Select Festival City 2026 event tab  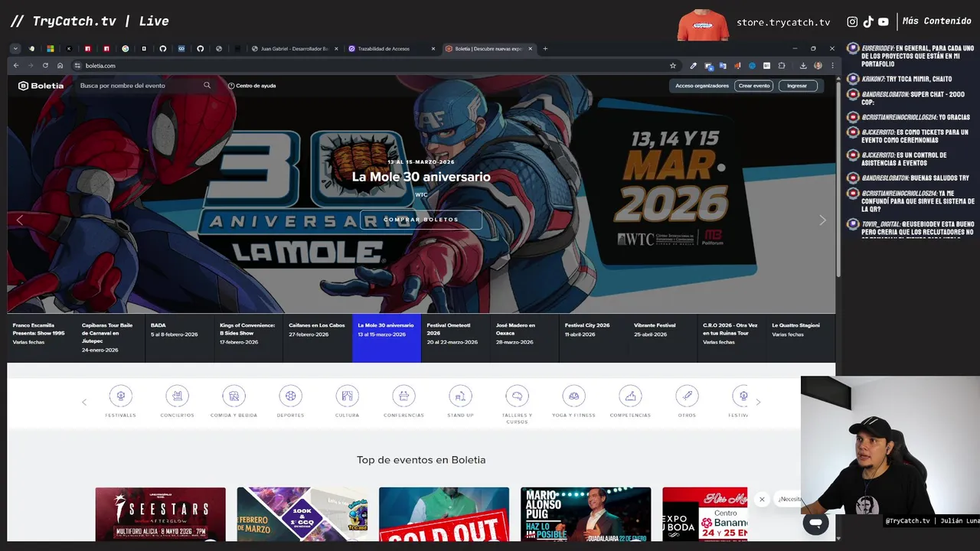(x=593, y=337)
